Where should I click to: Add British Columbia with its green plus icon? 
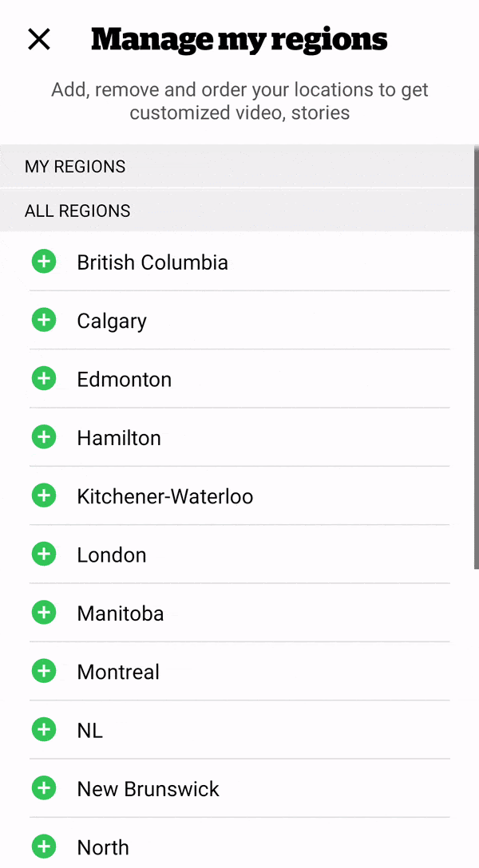coord(44,262)
